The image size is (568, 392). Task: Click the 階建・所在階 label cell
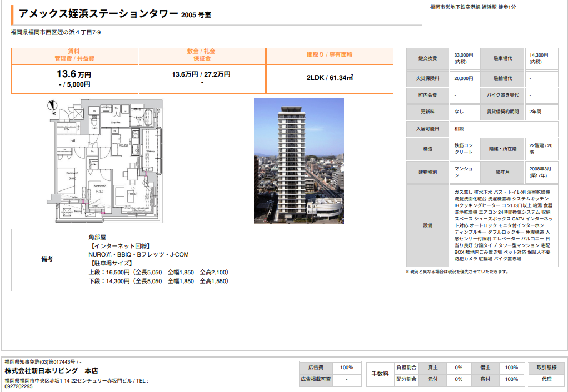click(503, 149)
